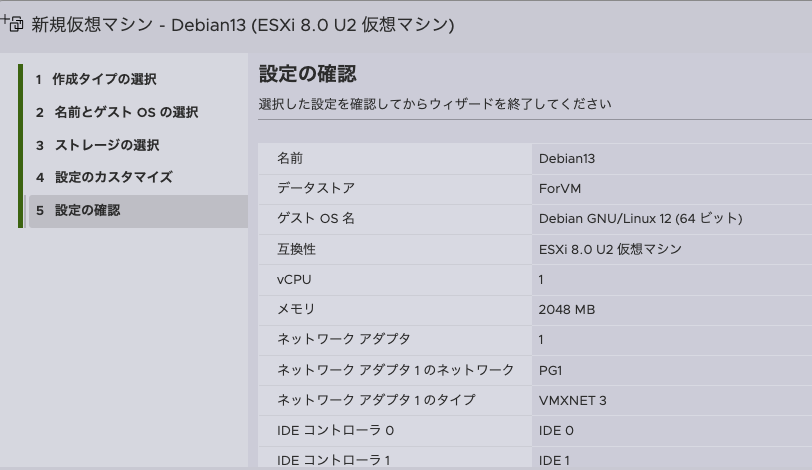Viewport: 812px width, 470px height.
Task: Click the ゲスト OS 名 label
Action: pos(316,218)
